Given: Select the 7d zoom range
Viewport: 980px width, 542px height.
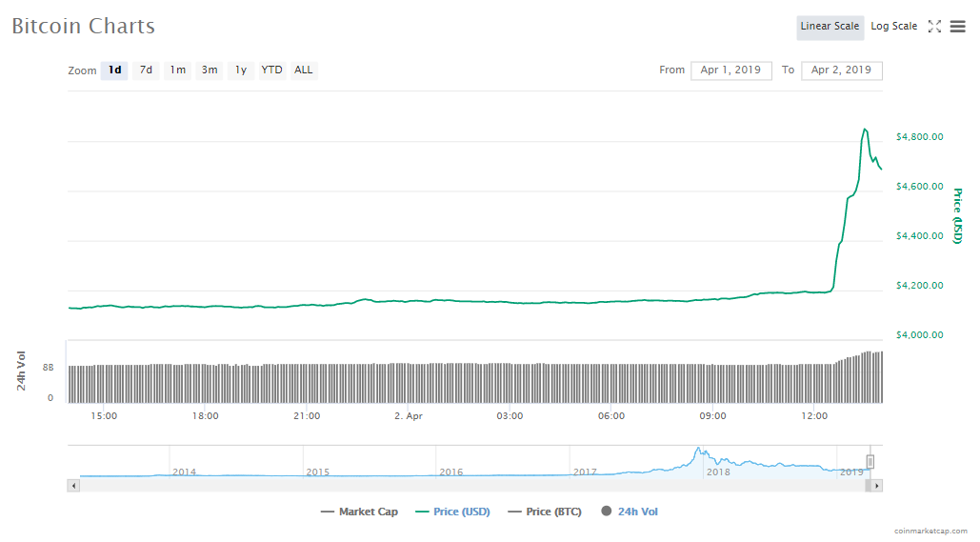Looking at the screenshot, I should [146, 70].
